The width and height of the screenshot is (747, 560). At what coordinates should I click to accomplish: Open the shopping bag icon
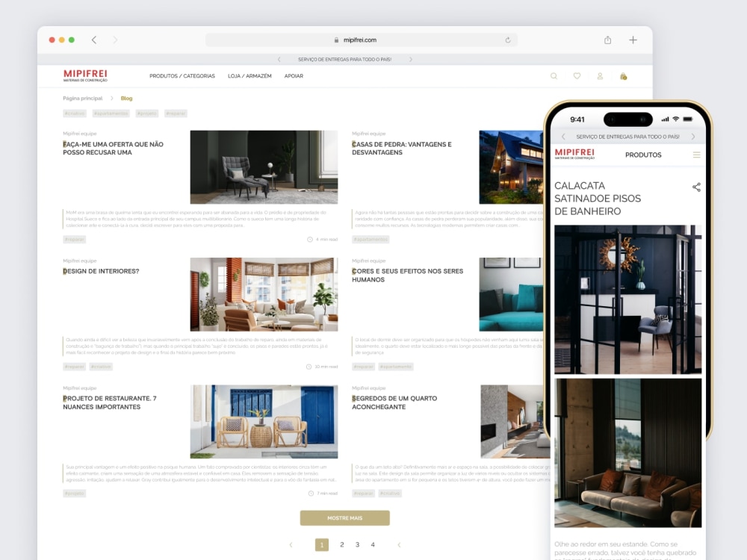(x=623, y=76)
